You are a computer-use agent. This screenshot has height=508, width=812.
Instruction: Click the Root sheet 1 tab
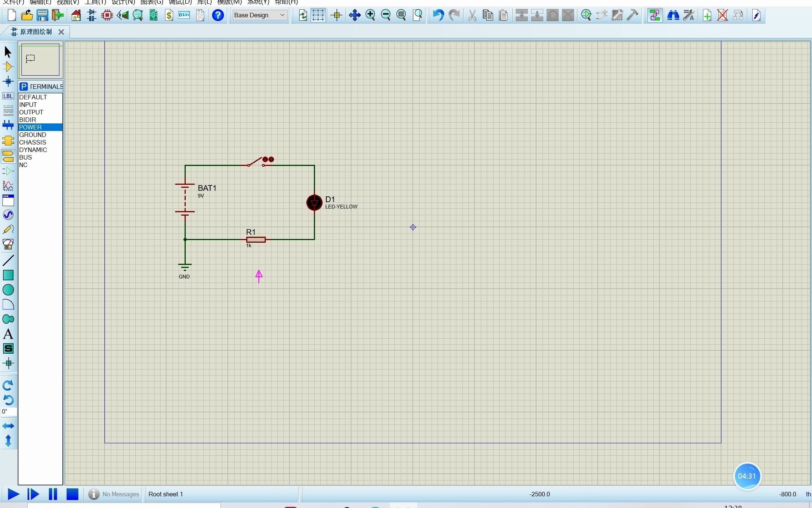(165, 494)
